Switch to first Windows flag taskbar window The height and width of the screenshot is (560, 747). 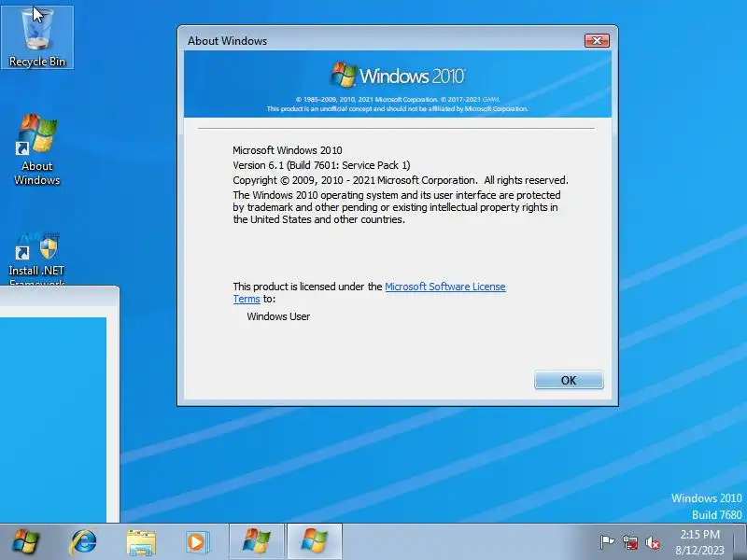tap(257, 541)
